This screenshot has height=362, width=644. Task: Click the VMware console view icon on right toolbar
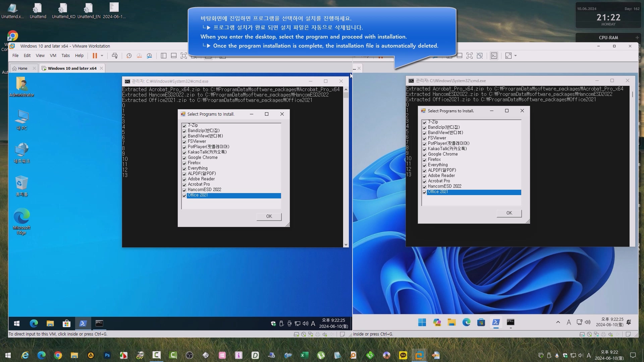coord(494,56)
